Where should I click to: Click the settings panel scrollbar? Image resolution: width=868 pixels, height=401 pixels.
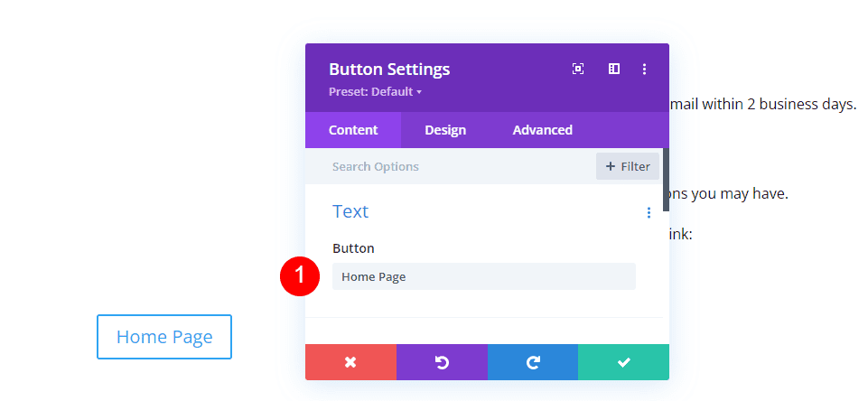coord(666,181)
